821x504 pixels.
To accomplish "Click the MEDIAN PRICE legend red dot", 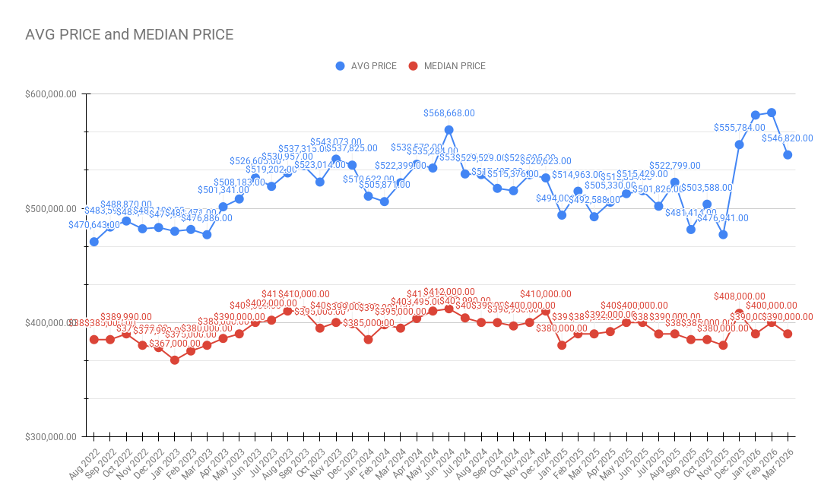I will pos(413,66).
